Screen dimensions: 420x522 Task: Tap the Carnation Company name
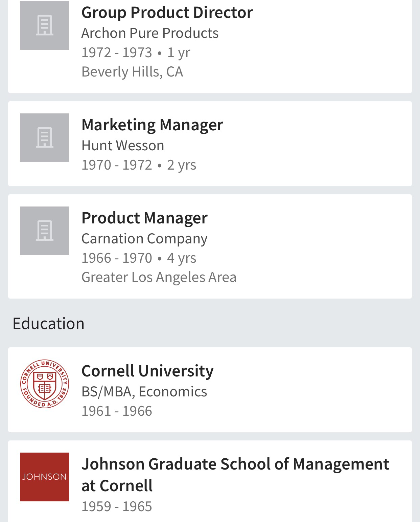(144, 239)
